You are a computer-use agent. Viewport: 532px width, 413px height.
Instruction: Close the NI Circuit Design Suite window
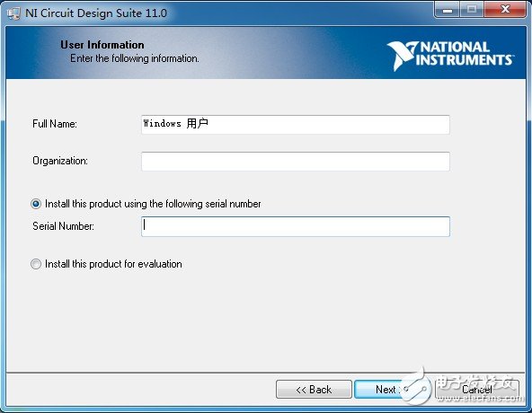[x=505, y=10]
